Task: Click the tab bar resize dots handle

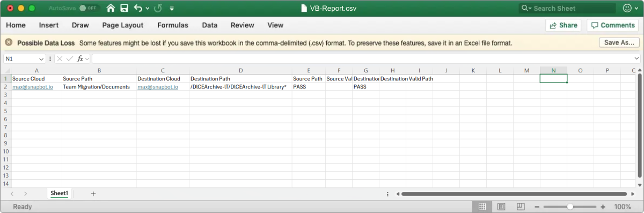Action: click(387, 194)
